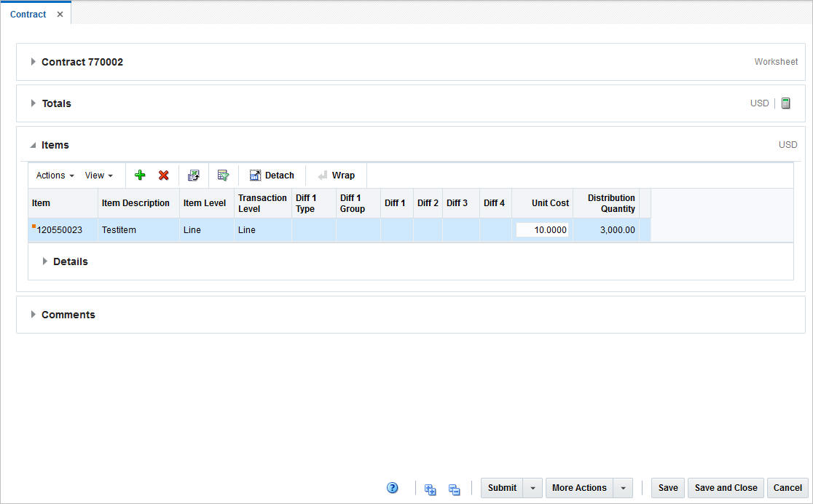
Task: Select item cell 120550023
Action: 63,229
